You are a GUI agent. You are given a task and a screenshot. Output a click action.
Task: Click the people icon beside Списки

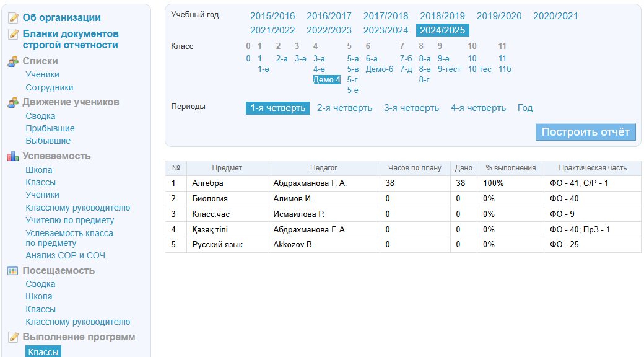point(13,61)
